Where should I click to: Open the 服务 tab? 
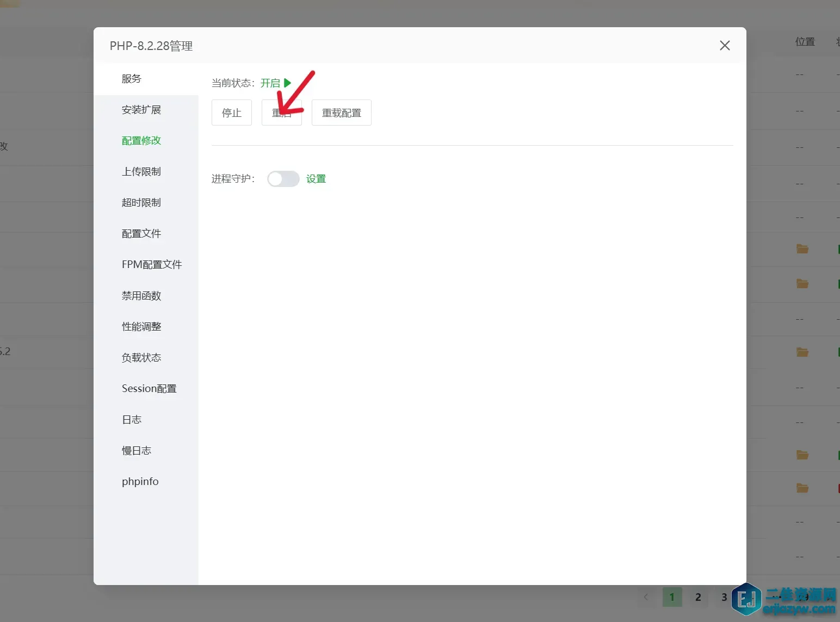(x=132, y=79)
